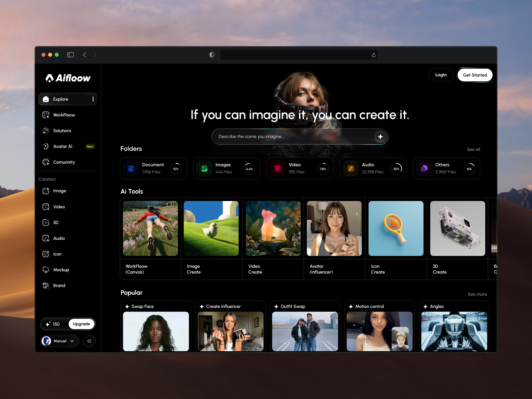The image size is (532, 399).
Task: Click the Audio creation icon in sidebar
Action: (x=46, y=238)
